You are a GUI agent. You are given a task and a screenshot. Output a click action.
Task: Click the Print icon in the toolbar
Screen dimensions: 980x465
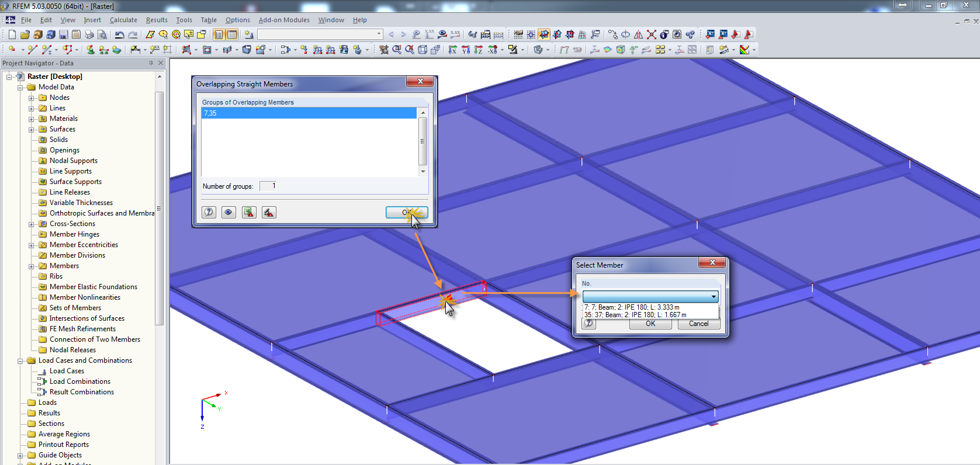click(x=89, y=34)
